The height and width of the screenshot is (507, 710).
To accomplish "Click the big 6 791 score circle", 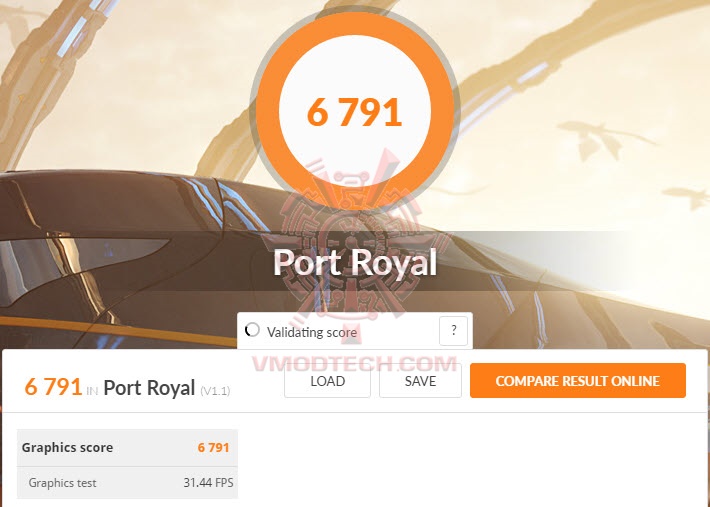I will [x=355, y=112].
